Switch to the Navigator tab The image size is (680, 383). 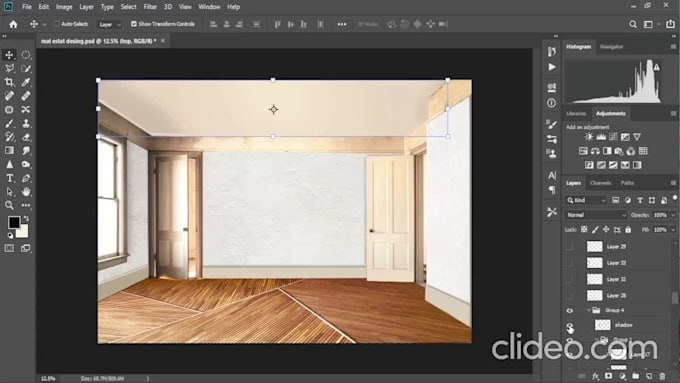tap(611, 46)
